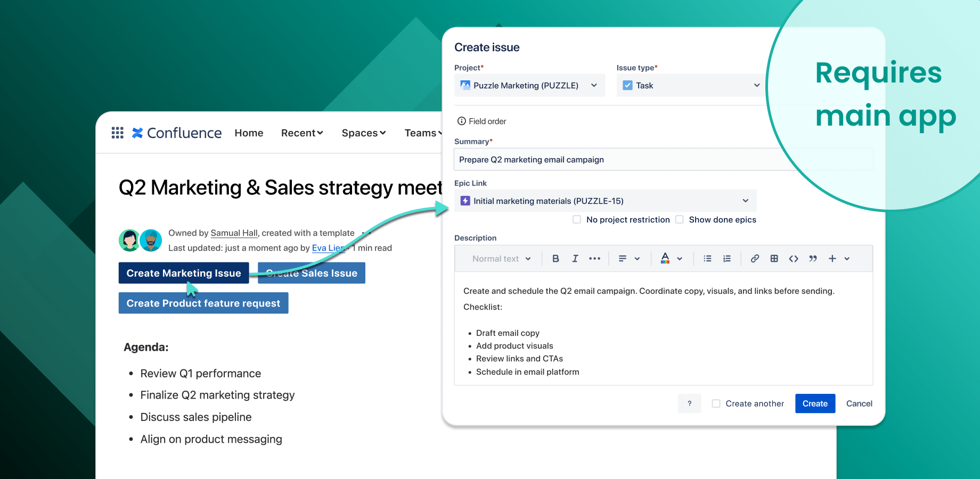
Task: Click 'Review Q1 performance' agenda item
Action: click(201, 374)
